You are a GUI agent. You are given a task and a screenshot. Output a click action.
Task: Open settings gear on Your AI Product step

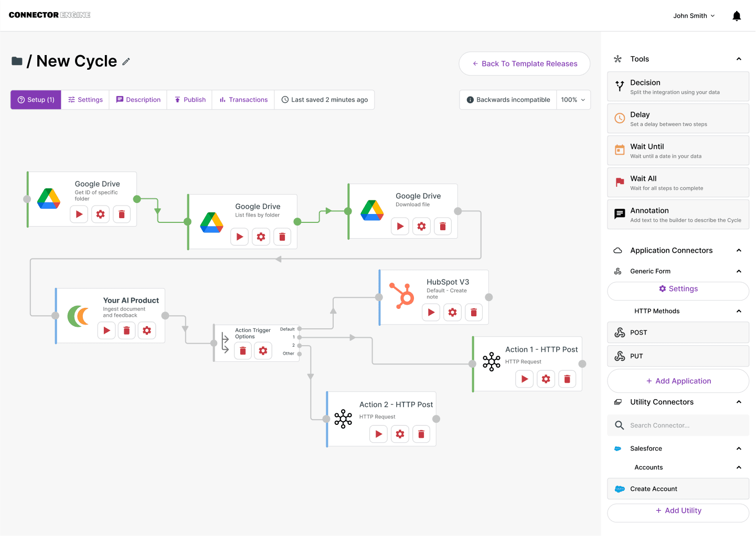[147, 330]
